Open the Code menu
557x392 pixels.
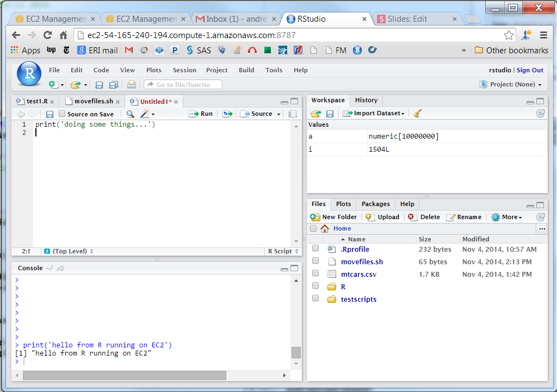(x=101, y=70)
